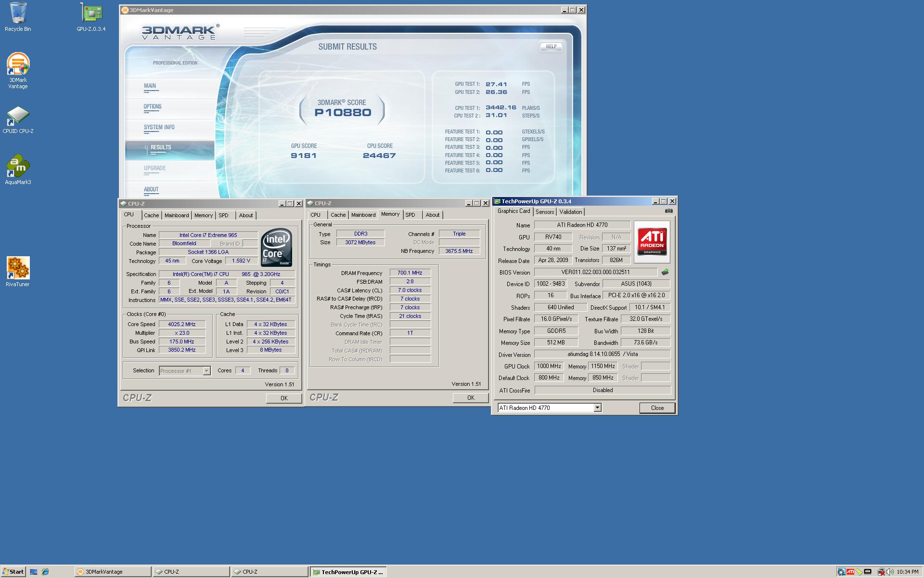This screenshot has width=924, height=578.
Task: Click OK in the CPU-Z Memory window
Action: (471, 398)
